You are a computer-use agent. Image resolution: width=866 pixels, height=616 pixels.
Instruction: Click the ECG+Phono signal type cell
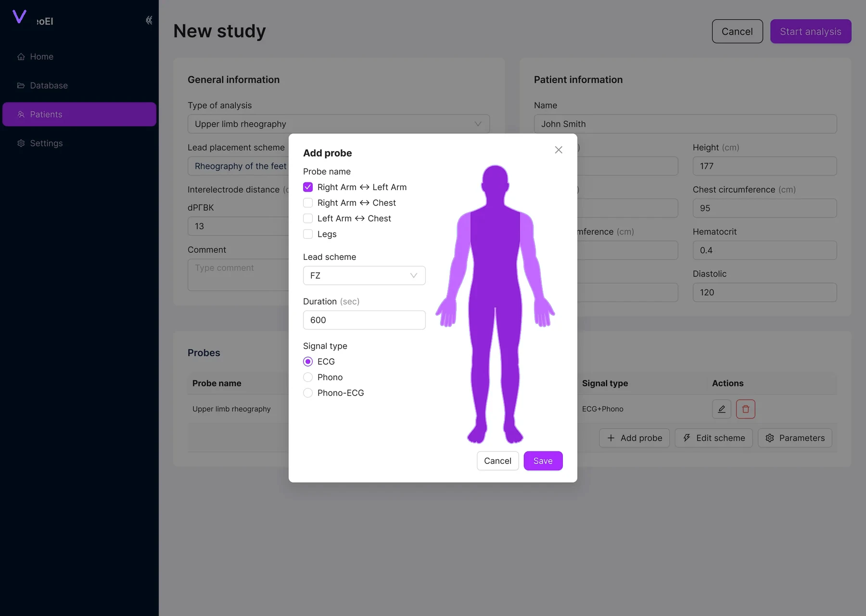(602, 409)
